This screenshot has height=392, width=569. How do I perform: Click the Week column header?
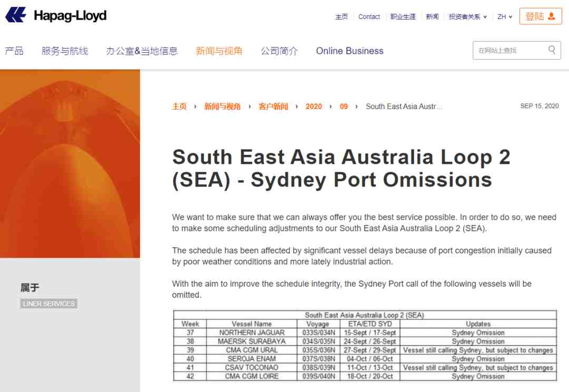pyautogui.click(x=190, y=324)
